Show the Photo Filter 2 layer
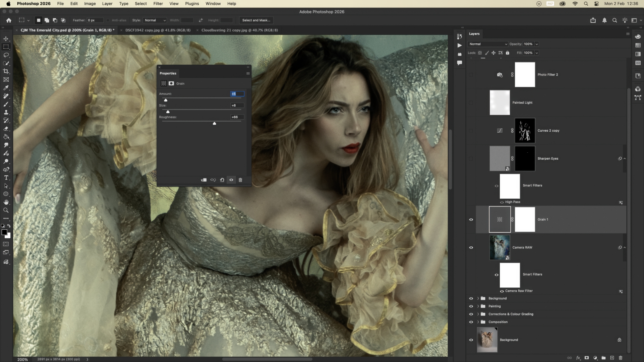Image resolution: width=644 pixels, height=362 pixels. pyautogui.click(x=471, y=75)
